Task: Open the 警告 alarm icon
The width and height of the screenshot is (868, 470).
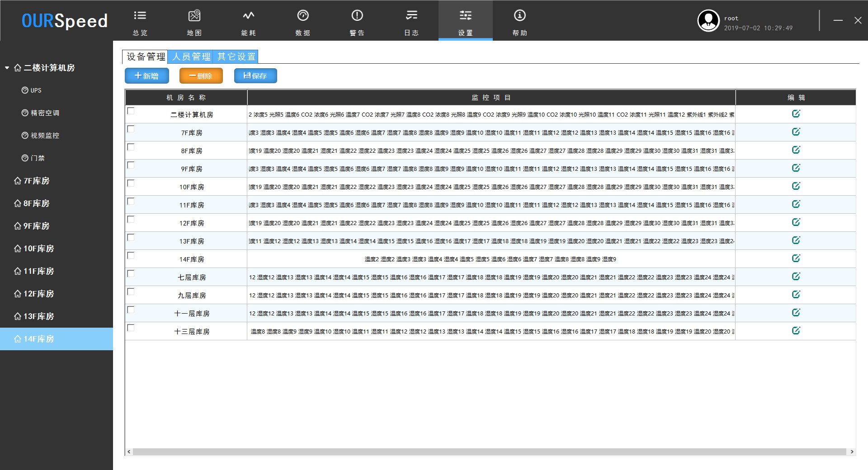Action: 357,16
